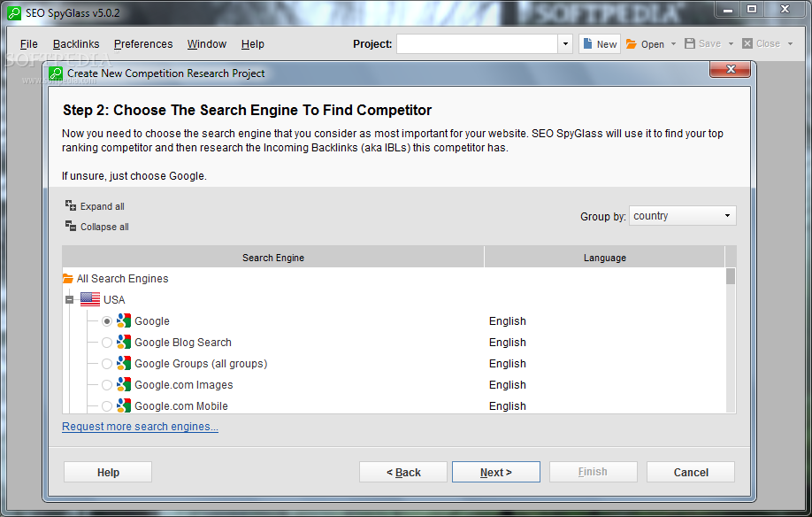Click the Close project X icon in toolbar
Screen dimensions: 812x517
click(x=747, y=43)
